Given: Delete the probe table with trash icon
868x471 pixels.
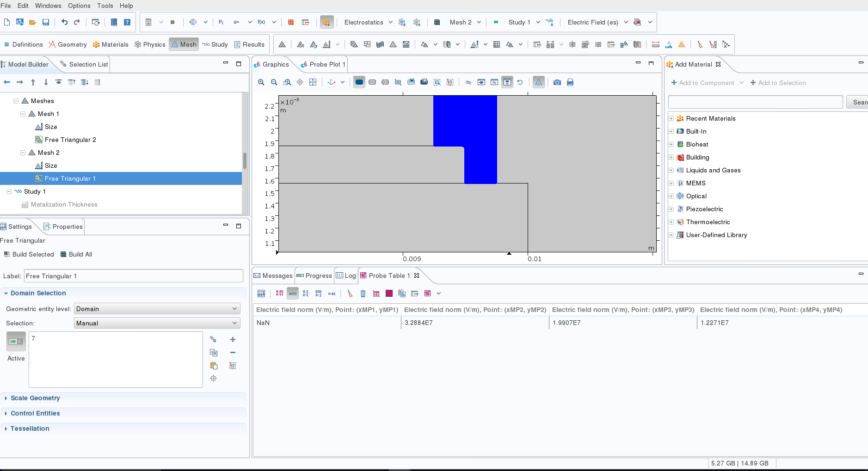Looking at the screenshot, I should point(363,294).
